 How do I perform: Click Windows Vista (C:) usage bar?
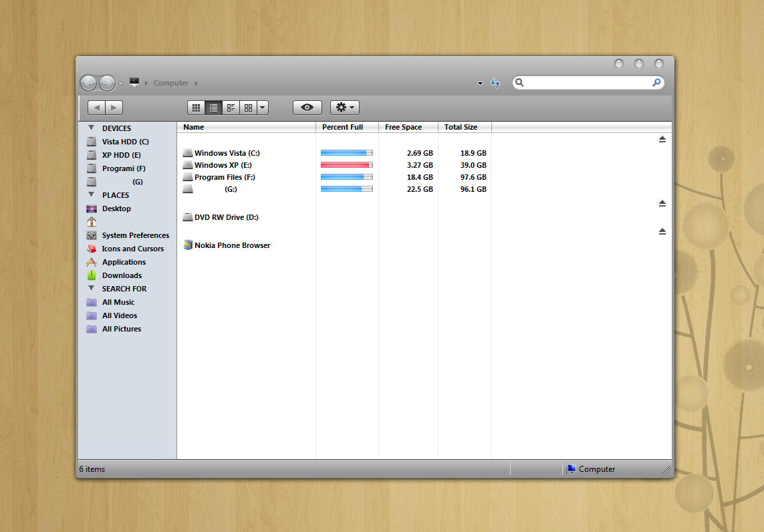346,153
